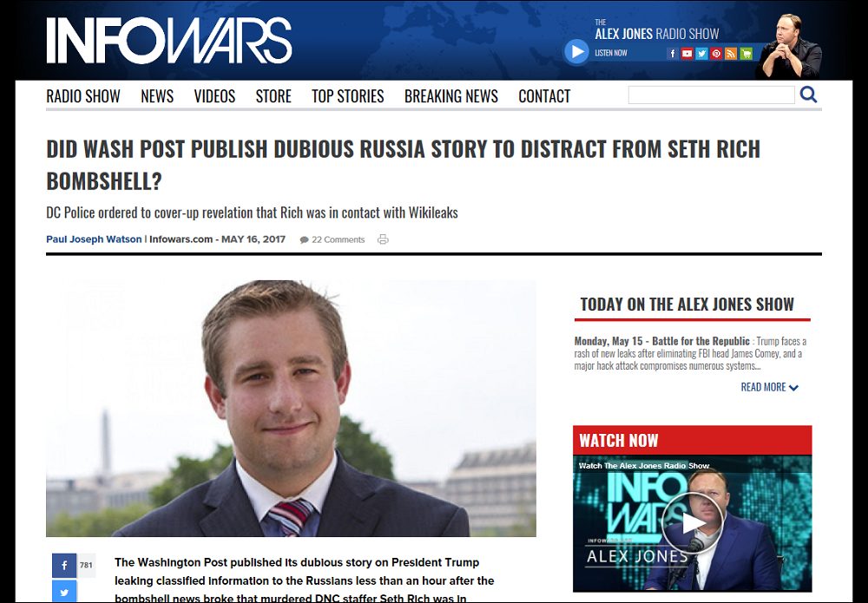Click the Paul Joseph Watson author link
Screen dimensions: 868x603
[94, 239]
